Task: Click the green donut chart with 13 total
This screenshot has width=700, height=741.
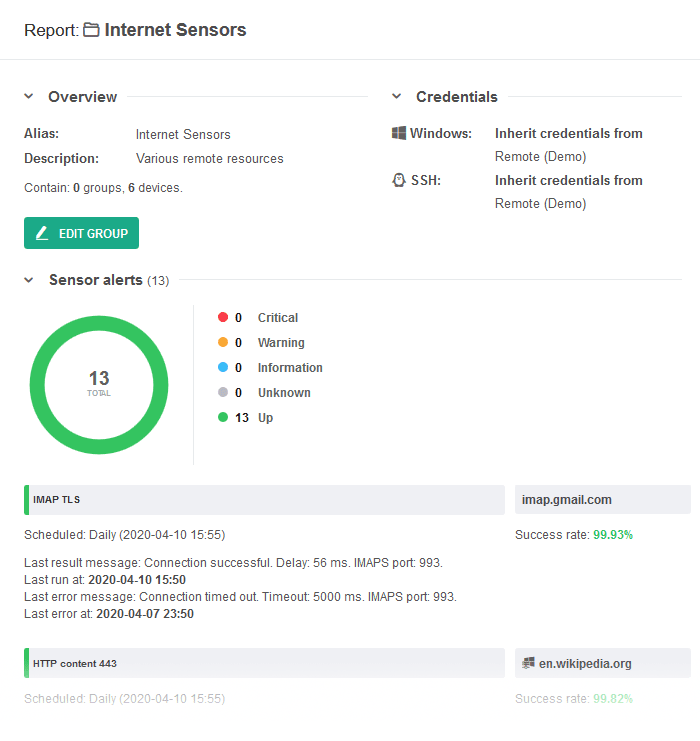Action: coord(99,385)
